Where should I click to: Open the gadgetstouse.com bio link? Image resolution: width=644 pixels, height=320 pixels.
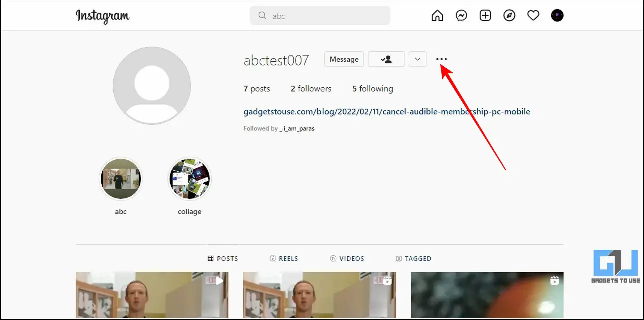coord(387,112)
